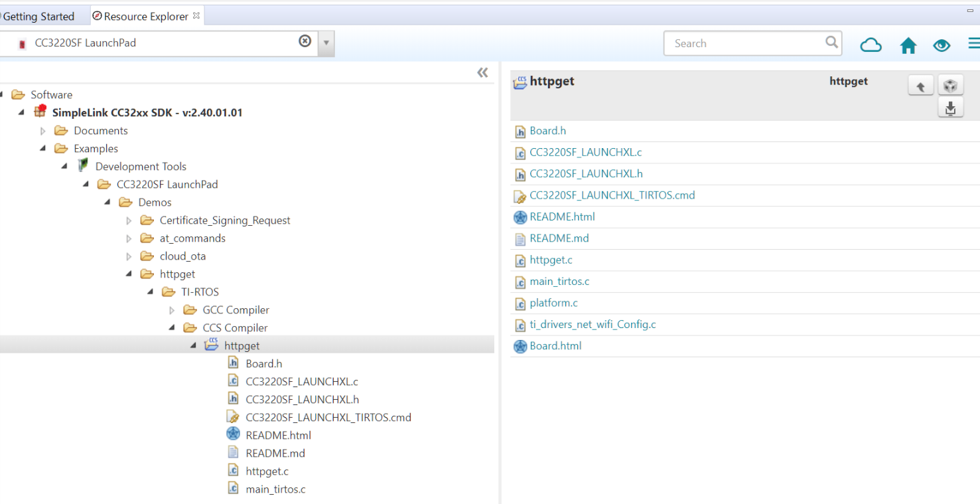Click the Development Tools board icon
The width and height of the screenshot is (980, 504).
point(82,165)
